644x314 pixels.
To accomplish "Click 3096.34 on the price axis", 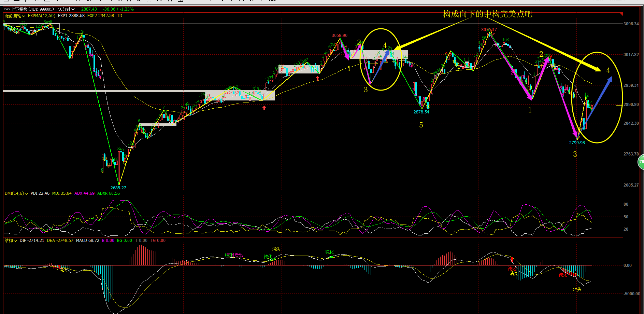I will pyautogui.click(x=631, y=24).
